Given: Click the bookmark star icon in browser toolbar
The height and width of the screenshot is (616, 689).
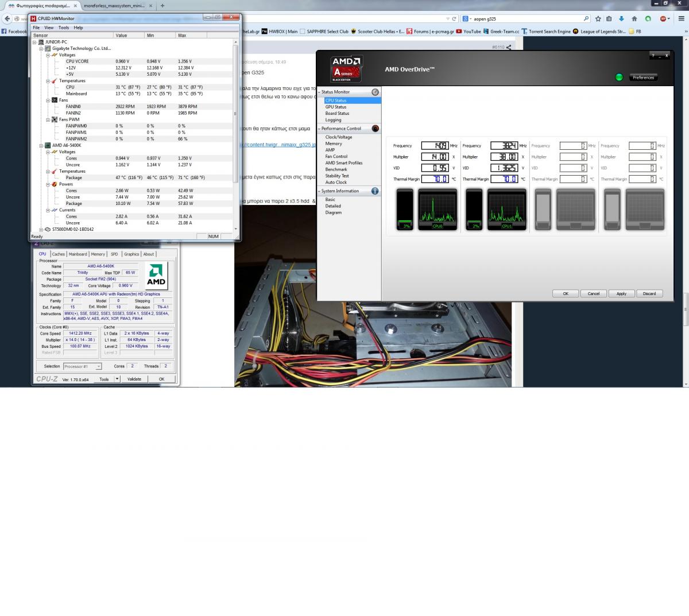Looking at the screenshot, I should [598, 18].
